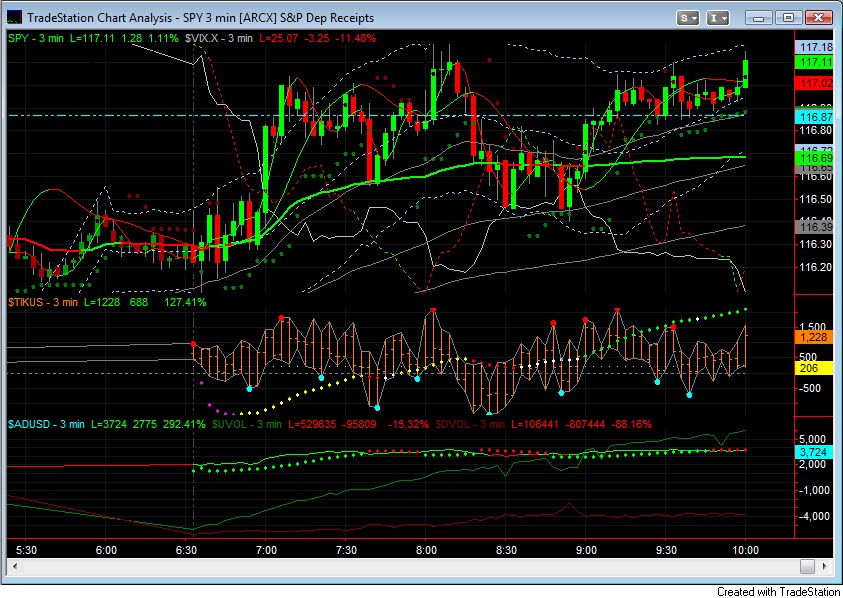Click the 9:30 time axis label
This screenshot has height=598, width=843.
666,550
